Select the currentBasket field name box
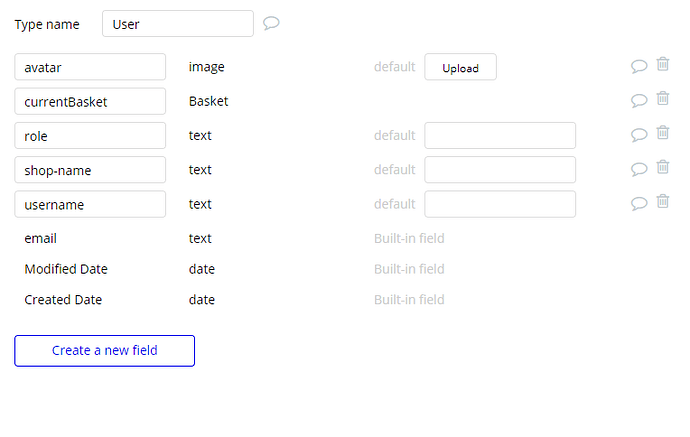Image resolution: width=690 pixels, height=437 pixels. click(x=90, y=101)
